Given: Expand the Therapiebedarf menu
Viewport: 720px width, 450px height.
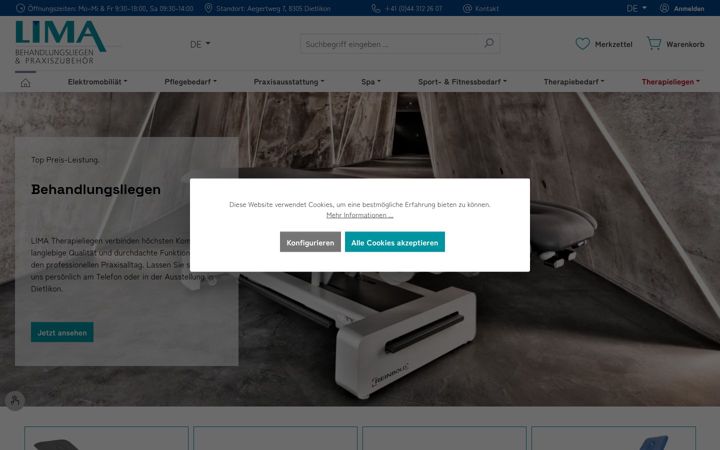Looking at the screenshot, I should 574,82.
